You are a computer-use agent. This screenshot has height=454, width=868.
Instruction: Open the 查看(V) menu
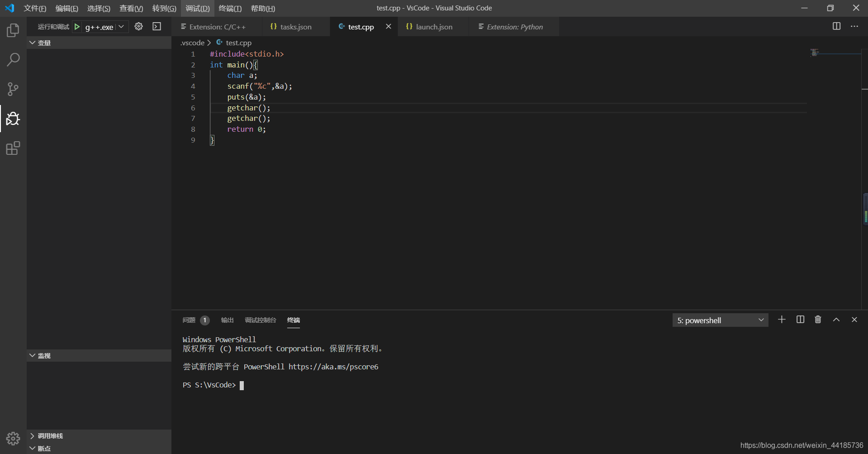[131, 8]
